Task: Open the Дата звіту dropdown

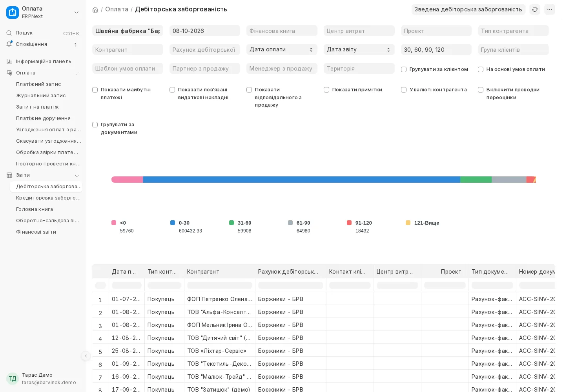Action: point(359,49)
